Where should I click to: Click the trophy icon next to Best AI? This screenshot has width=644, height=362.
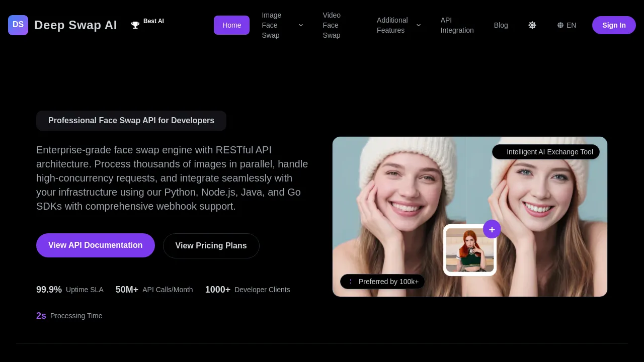[135, 24]
